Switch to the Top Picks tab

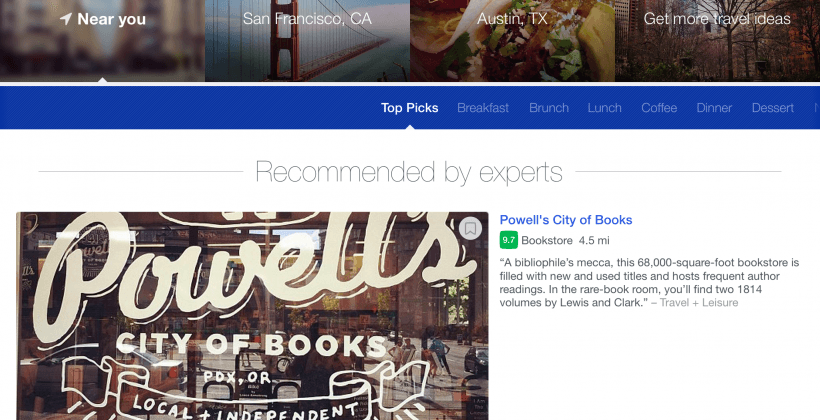click(x=409, y=108)
